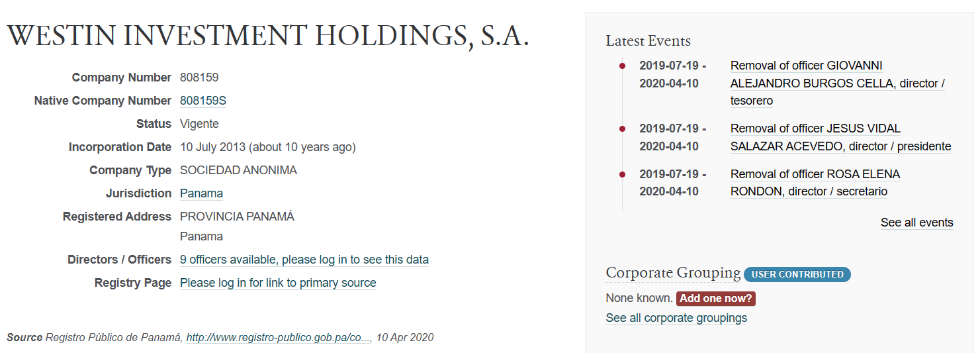This screenshot has width=980, height=353.
Task: Click the Westin Investment Holdings, S.A. heading
Action: [268, 36]
